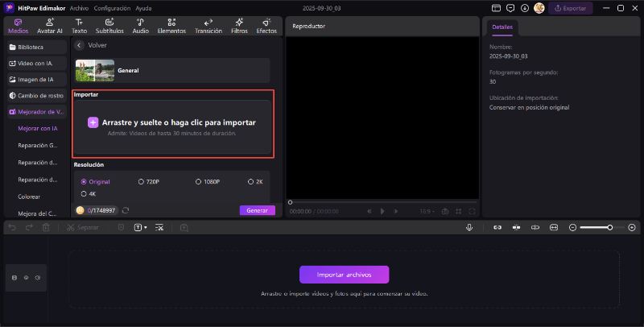Click the Importar archivos button
The height and width of the screenshot is (327, 644).
(x=344, y=275)
